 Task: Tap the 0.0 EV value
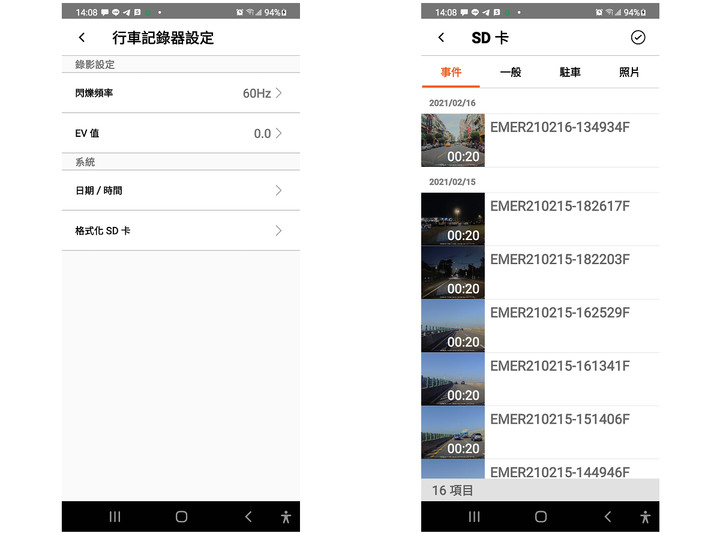pyautogui.click(x=262, y=134)
